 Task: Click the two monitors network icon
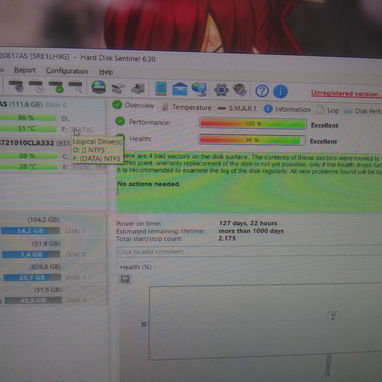(199, 89)
